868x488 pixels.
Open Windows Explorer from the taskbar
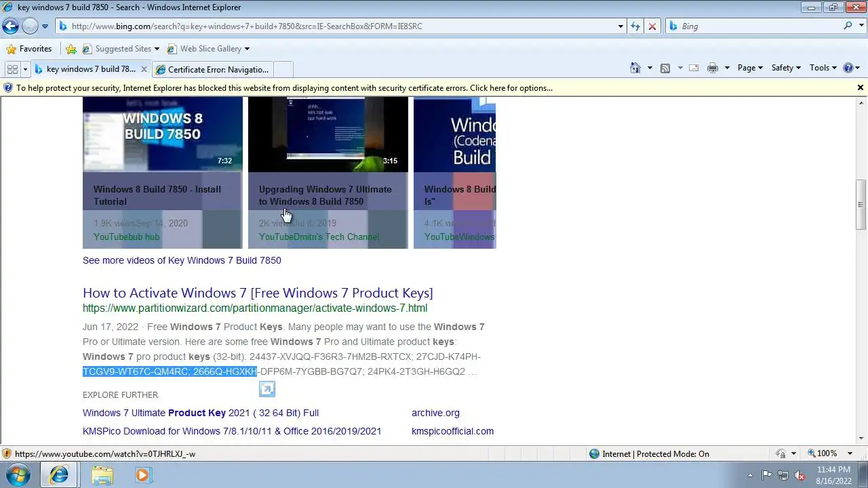pyautogui.click(x=102, y=475)
